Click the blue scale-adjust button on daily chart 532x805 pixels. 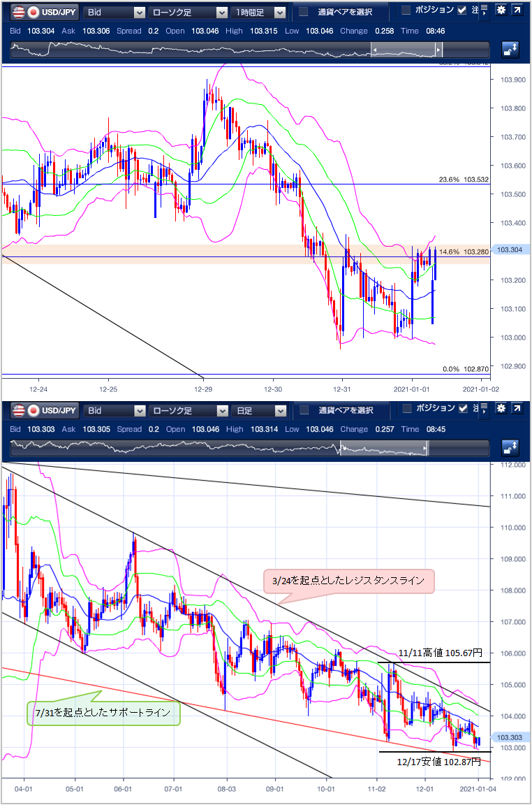[510, 448]
